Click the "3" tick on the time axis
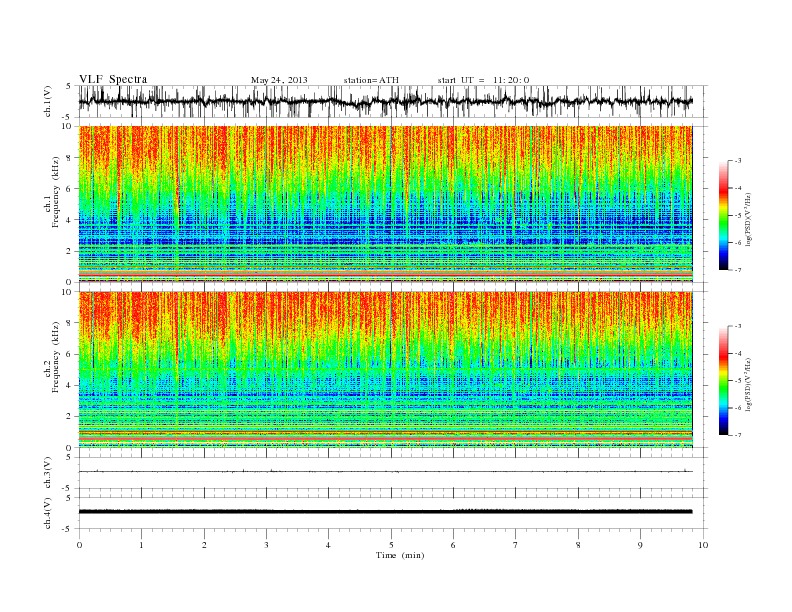 [266, 545]
